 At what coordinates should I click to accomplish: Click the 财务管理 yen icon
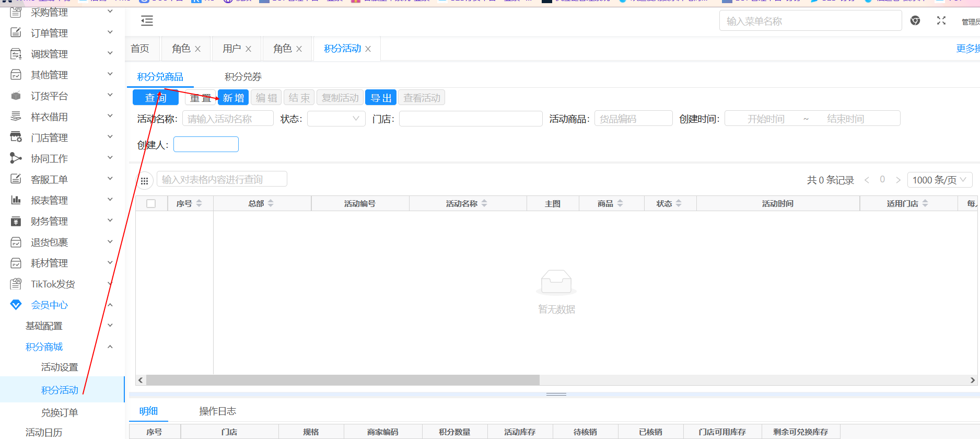point(16,222)
